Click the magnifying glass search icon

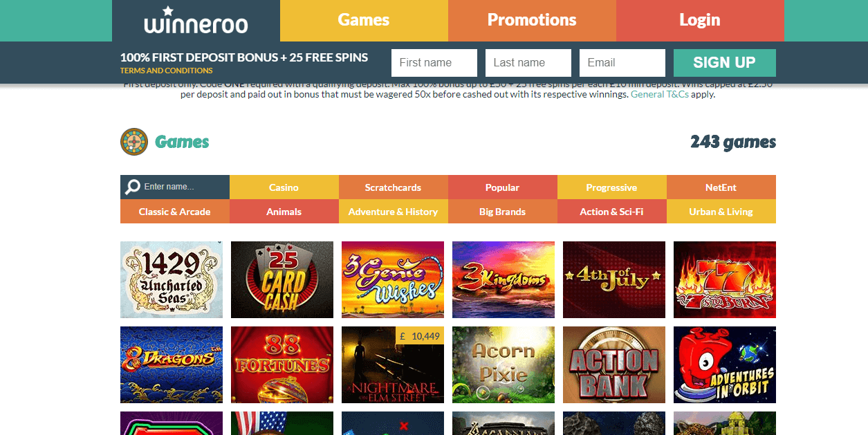point(132,187)
